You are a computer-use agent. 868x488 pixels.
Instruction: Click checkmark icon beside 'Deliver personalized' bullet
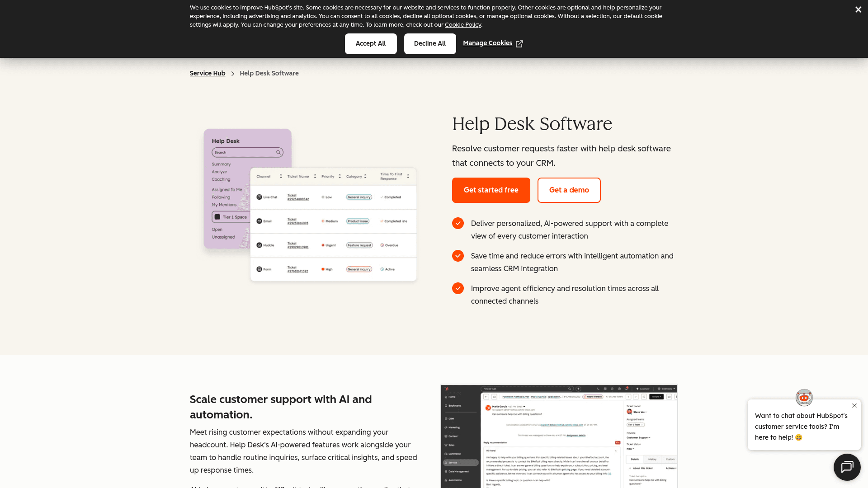pos(458,223)
